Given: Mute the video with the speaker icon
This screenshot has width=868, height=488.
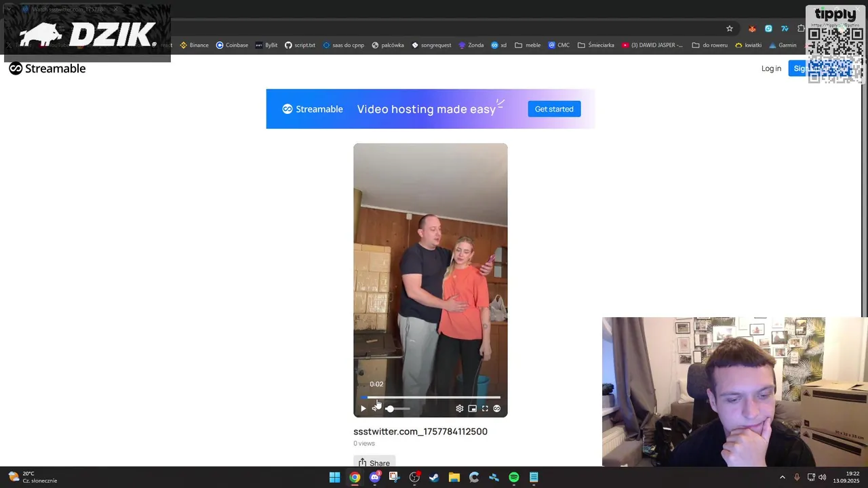Looking at the screenshot, I should pos(376,409).
